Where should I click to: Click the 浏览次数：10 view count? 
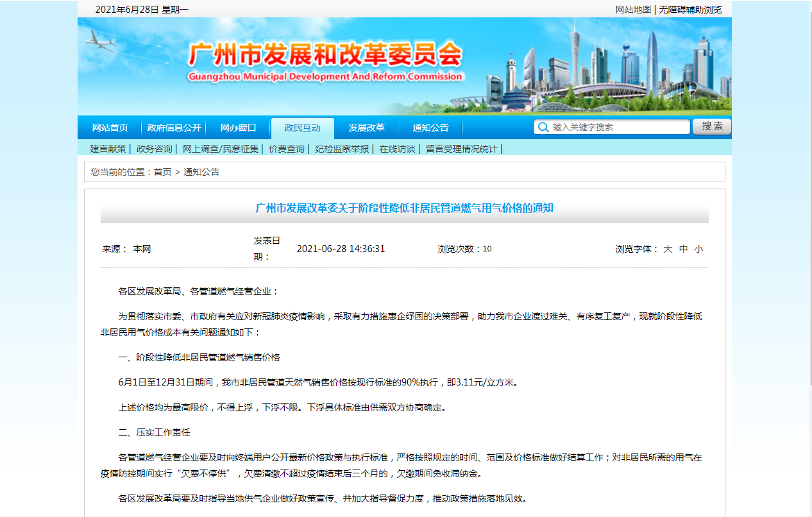coord(464,249)
